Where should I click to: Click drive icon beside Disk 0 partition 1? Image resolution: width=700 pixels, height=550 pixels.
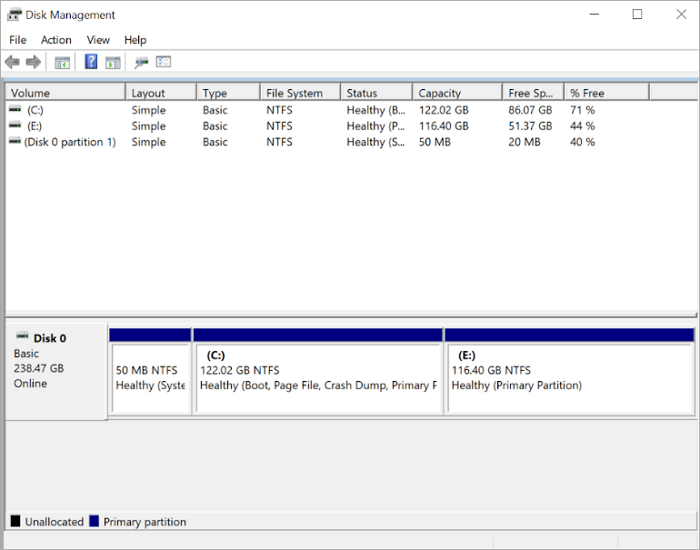coord(15,141)
